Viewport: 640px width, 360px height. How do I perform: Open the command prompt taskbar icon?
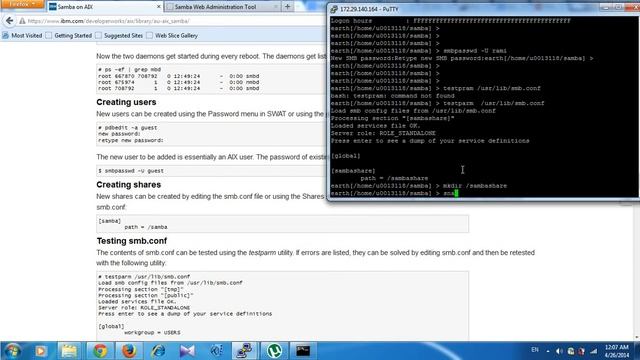click(x=303, y=351)
